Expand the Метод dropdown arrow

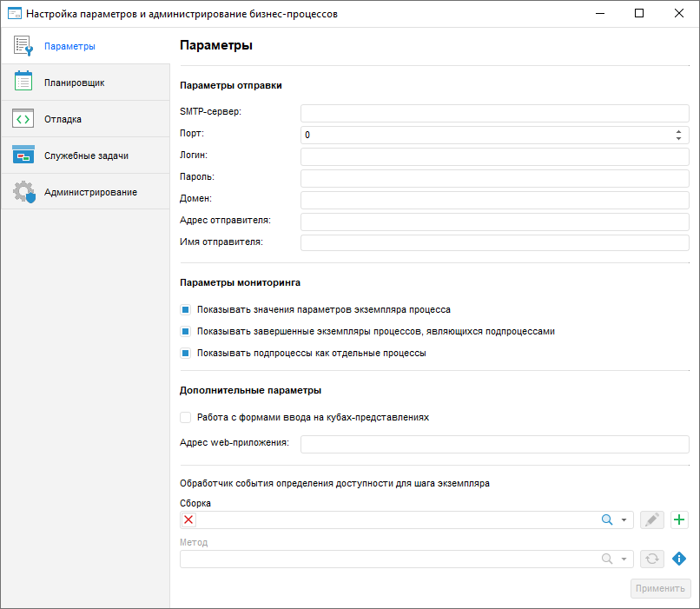click(624, 559)
